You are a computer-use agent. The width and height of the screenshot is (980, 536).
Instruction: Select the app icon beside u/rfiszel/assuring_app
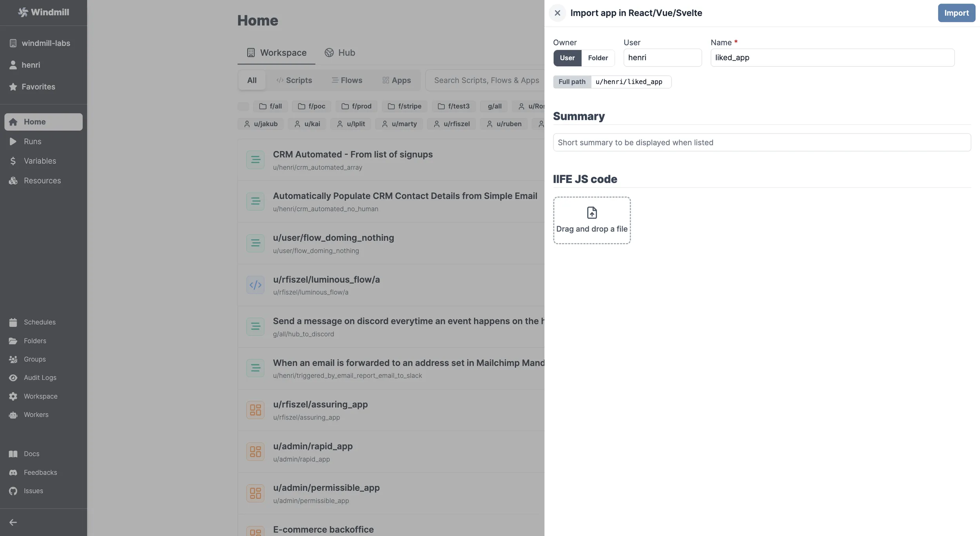pos(255,410)
